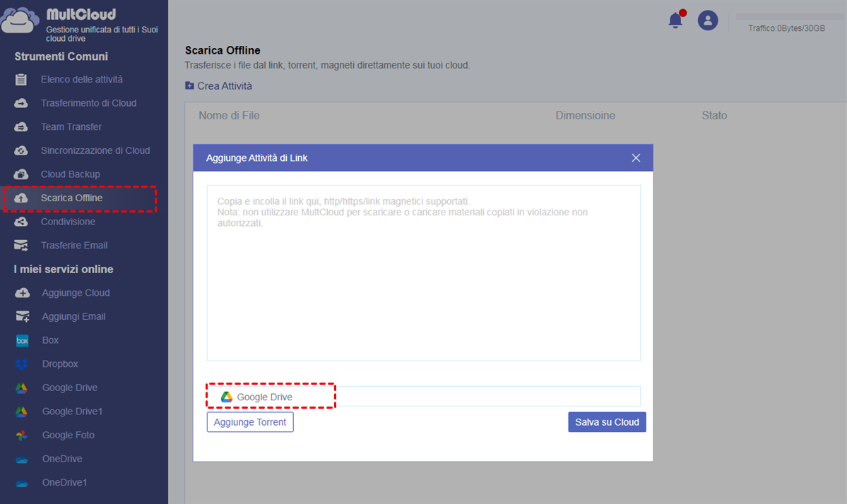Click the Aggiunge Torrent button
847x504 pixels.
(x=250, y=422)
